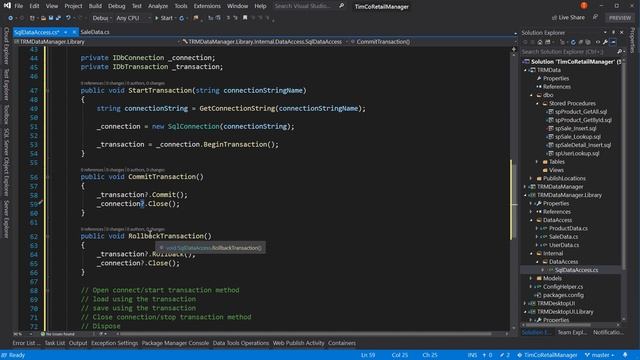Viewport: 640px width, 360px height.
Task: Click the search magnifier icon in title bar
Action: point(341,6)
